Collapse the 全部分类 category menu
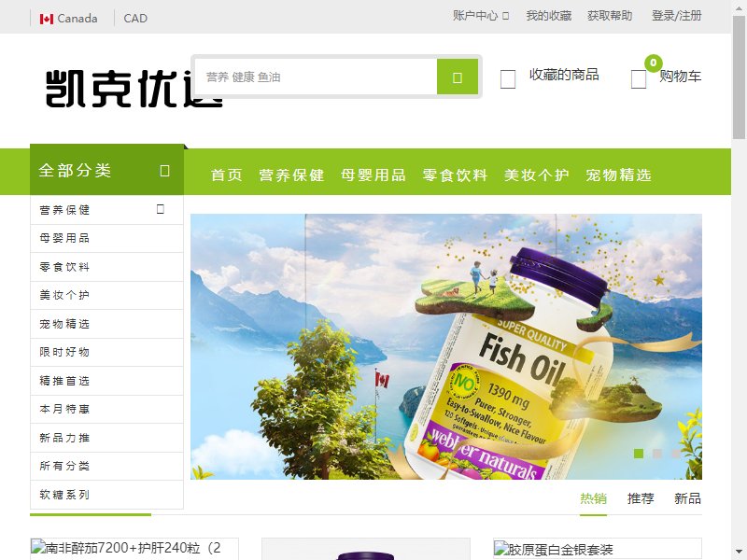747x560 pixels. [106, 170]
